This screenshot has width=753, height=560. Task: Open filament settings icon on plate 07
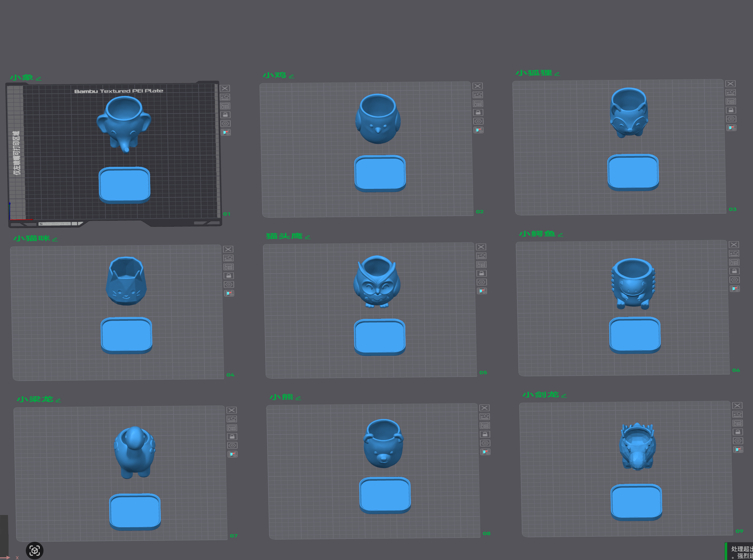[x=233, y=455]
